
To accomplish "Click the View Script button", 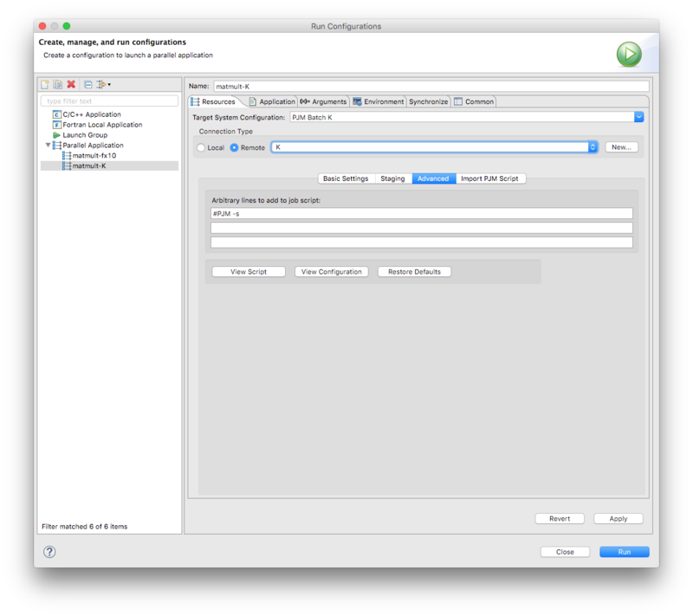I will (x=249, y=272).
